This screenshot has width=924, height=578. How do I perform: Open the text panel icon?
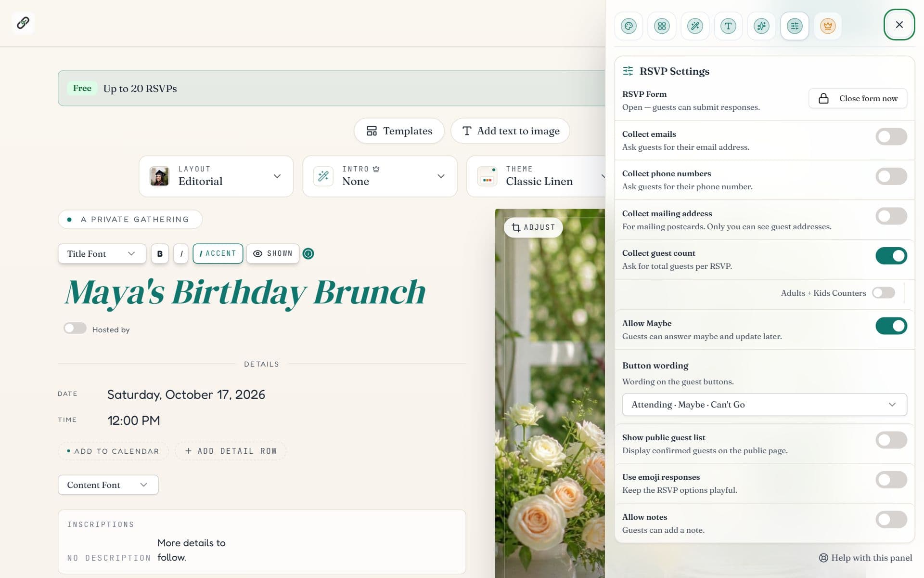[728, 26]
